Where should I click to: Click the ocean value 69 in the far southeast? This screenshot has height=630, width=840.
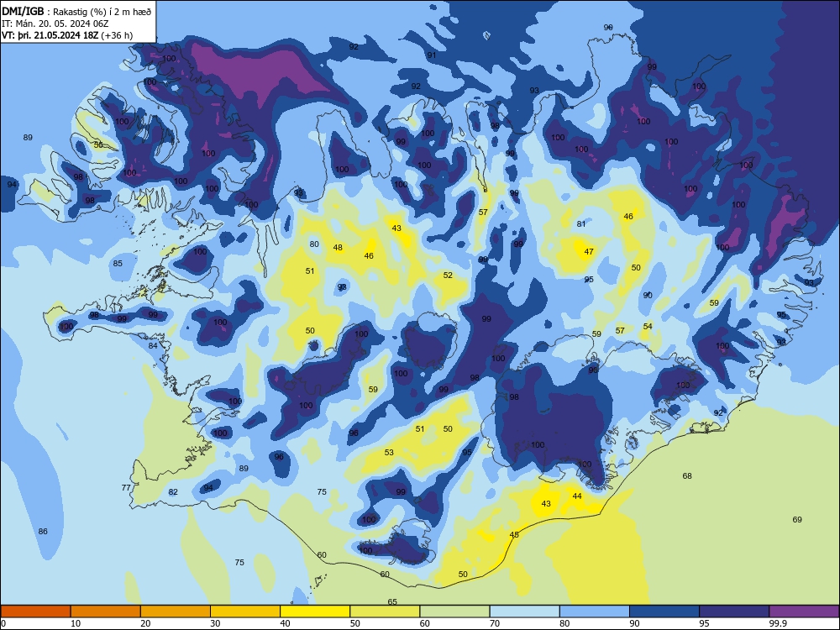(x=797, y=519)
